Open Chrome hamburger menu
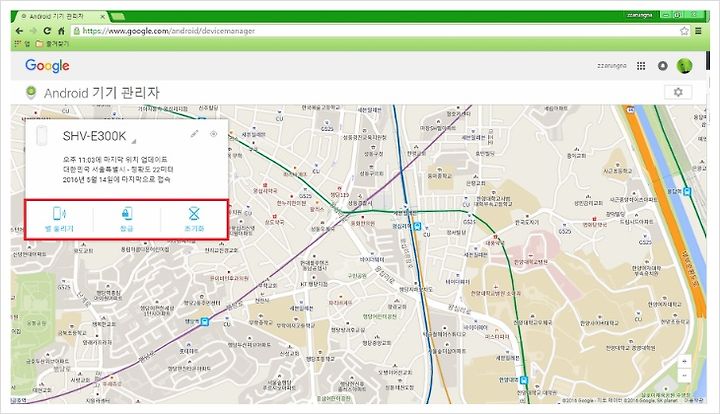 point(698,31)
